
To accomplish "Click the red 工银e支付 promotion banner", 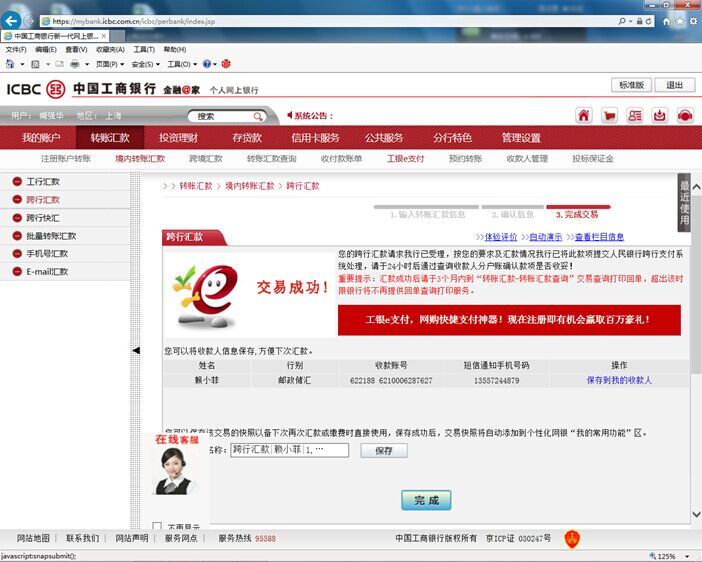I will (509, 320).
